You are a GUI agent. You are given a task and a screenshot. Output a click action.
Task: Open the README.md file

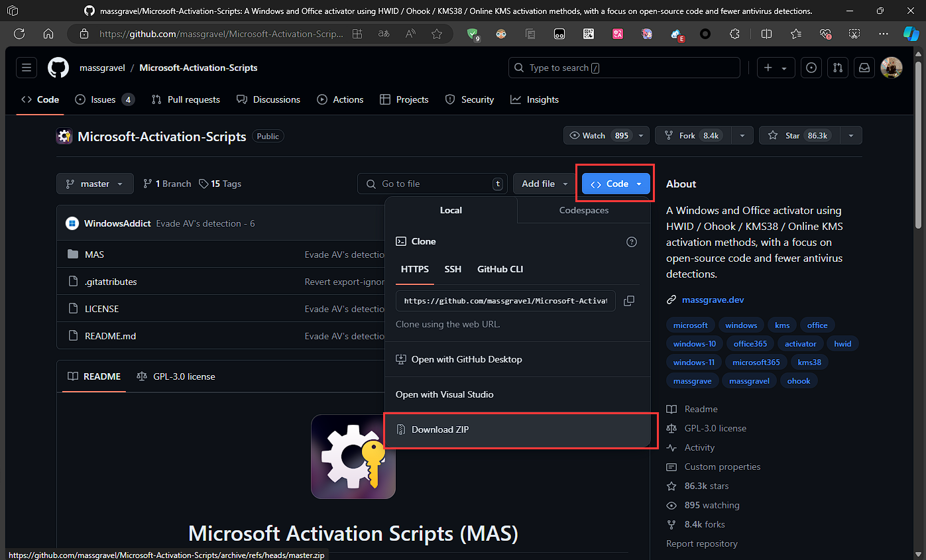pos(110,336)
